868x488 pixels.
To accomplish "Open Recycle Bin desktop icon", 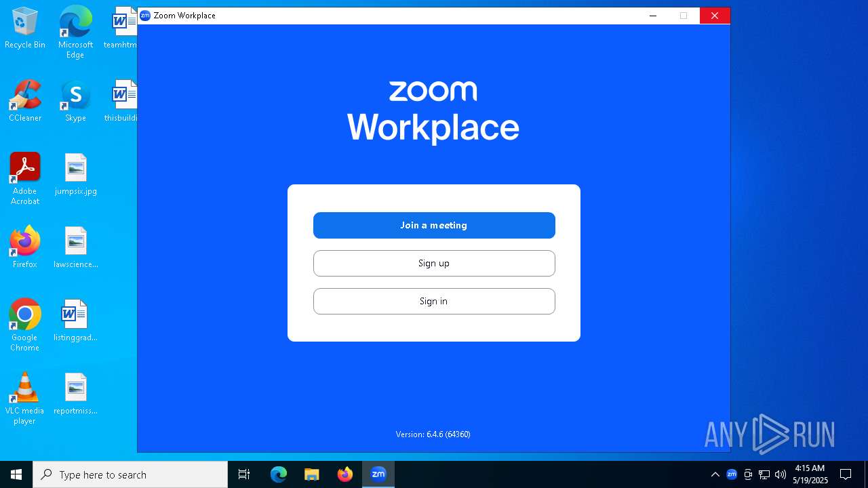I will coord(25,28).
